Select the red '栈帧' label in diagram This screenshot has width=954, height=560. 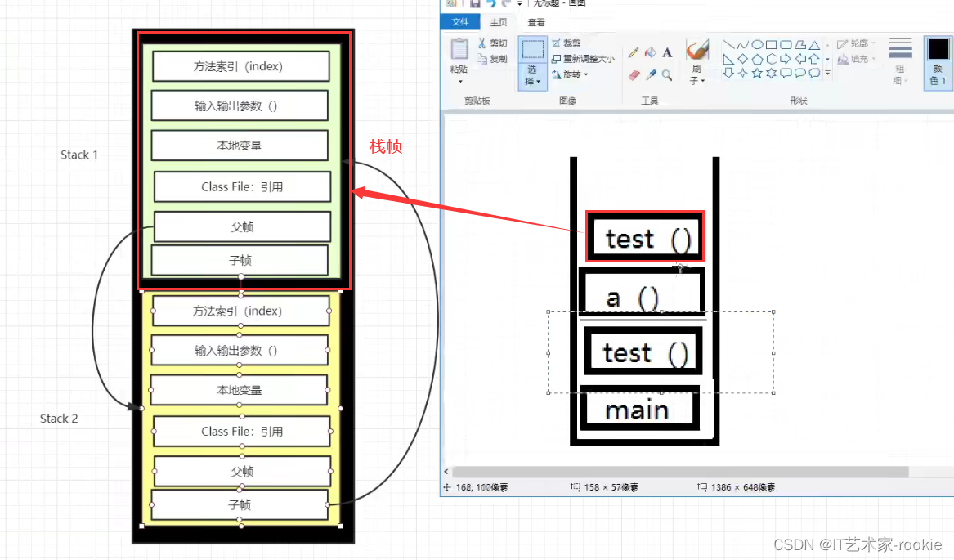tap(386, 146)
